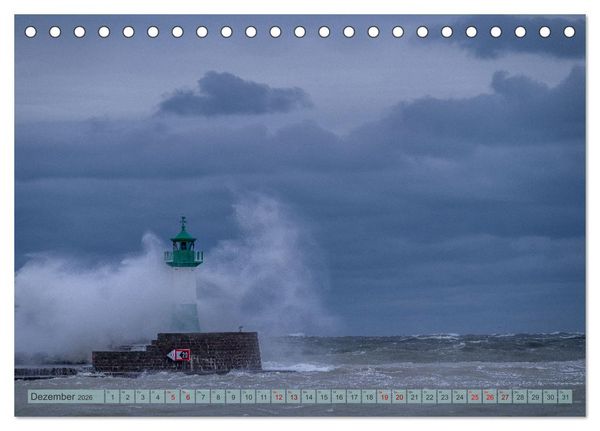600x431 pixels.
Task: Select the red day 20 cell
Action: [x=399, y=397]
